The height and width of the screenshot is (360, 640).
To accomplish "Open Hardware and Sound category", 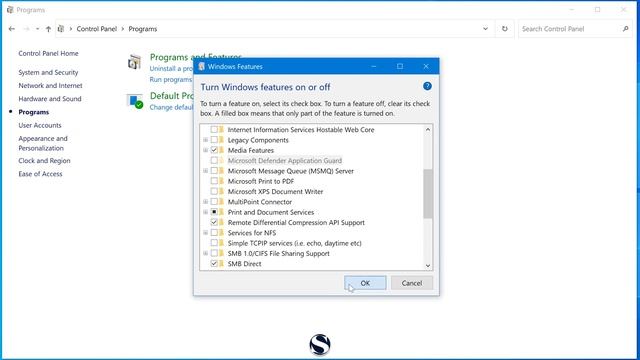I will (x=50, y=99).
